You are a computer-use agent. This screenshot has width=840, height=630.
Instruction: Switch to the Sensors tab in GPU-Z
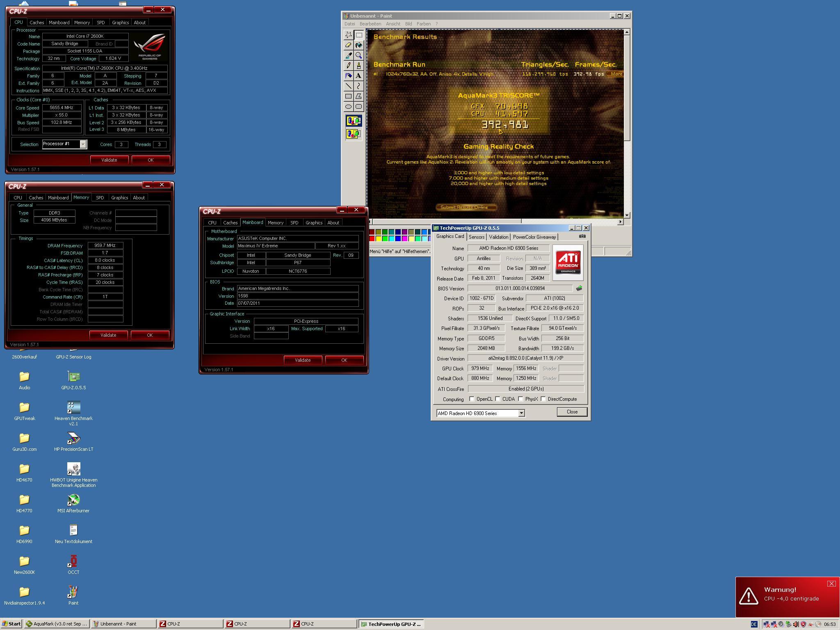click(x=477, y=237)
